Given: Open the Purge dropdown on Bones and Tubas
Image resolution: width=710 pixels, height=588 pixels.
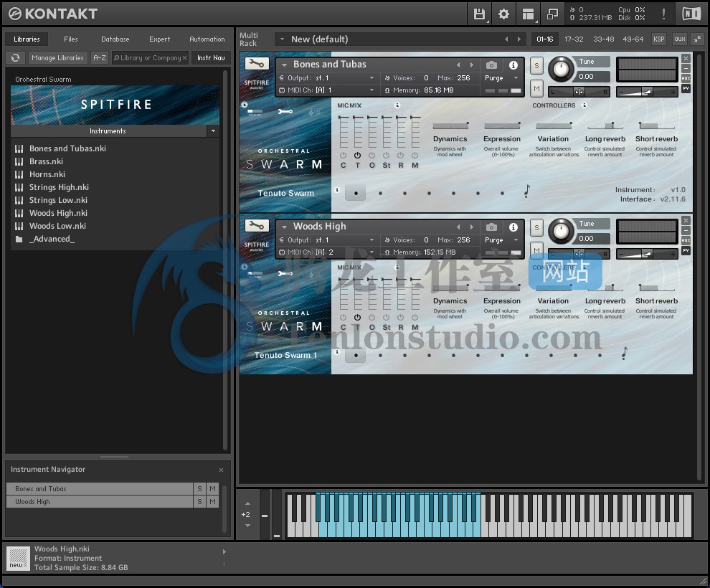Looking at the screenshot, I should point(516,78).
